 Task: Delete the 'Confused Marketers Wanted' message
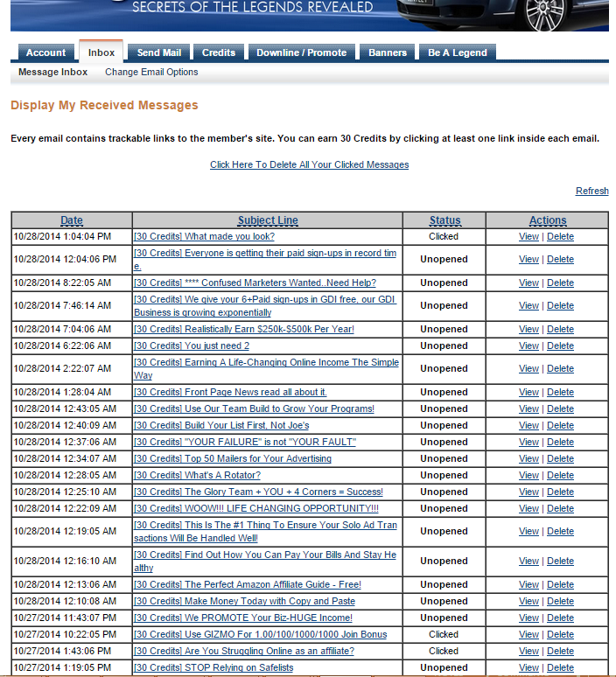point(560,283)
